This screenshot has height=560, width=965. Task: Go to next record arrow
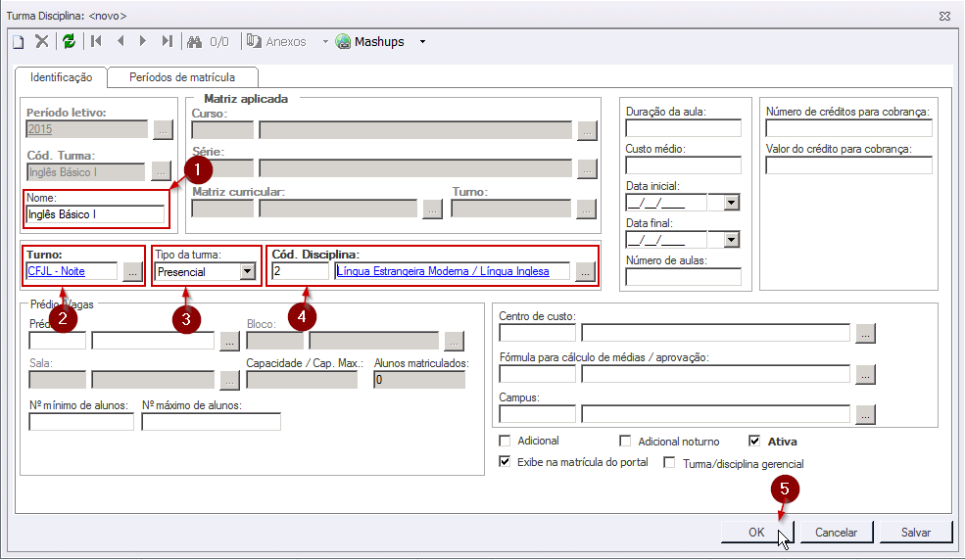[x=143, y=42]
